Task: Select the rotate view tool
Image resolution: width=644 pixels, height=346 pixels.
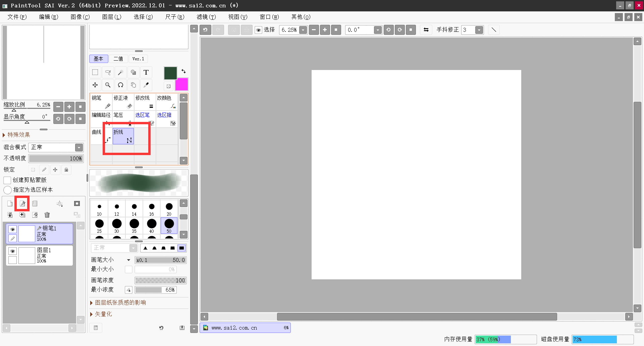Action: [121, 85]
